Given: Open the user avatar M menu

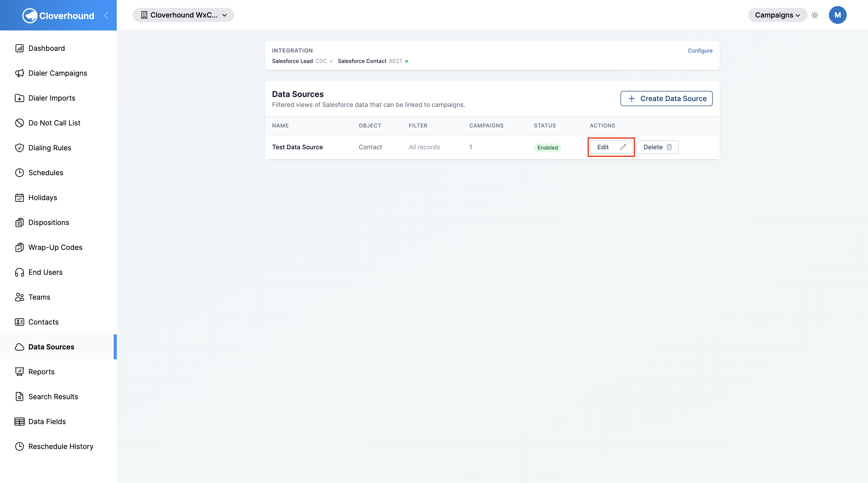Looking at the screenshot, I should pos(838,15).
